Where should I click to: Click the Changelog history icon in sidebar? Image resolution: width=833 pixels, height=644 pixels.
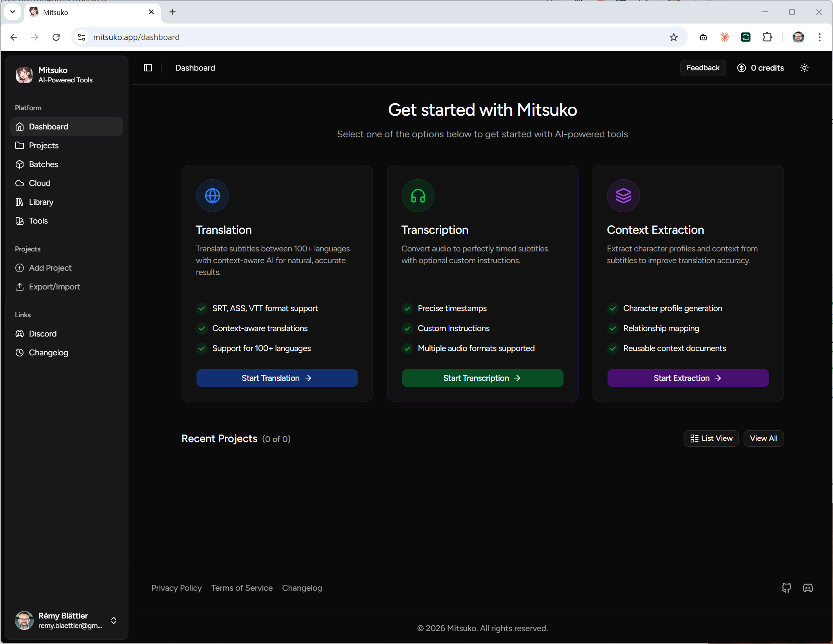[x=20, y=353]
